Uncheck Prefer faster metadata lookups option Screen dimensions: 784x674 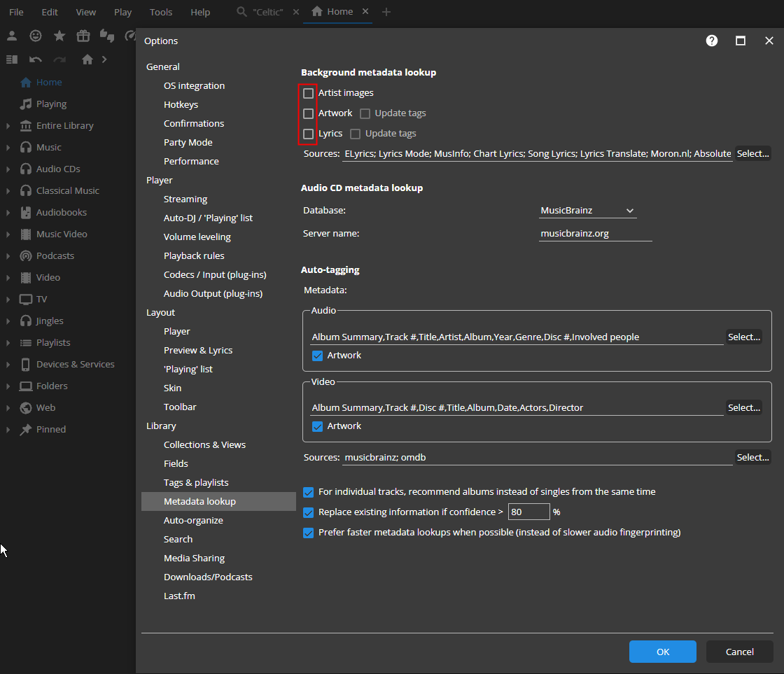[309, 533]
